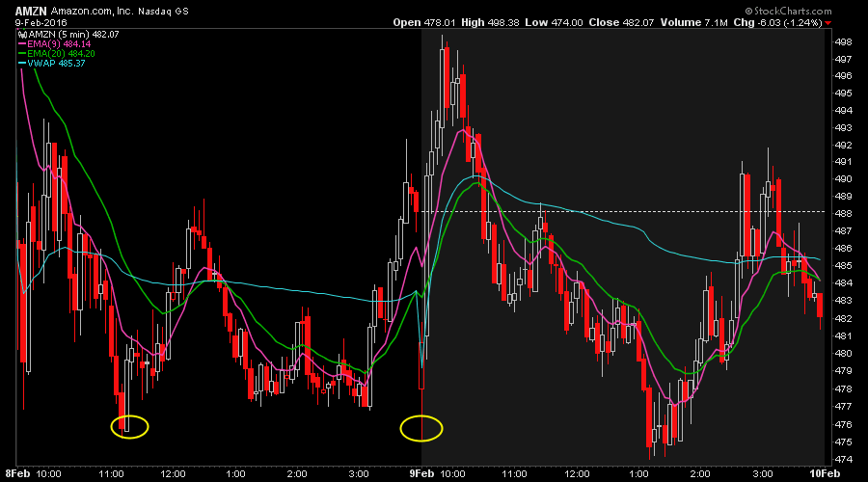Image resolution: width=868 pixels, height=482 pixels.
Task: Click the 480 price axis label
Action: (x=843, y=354)
